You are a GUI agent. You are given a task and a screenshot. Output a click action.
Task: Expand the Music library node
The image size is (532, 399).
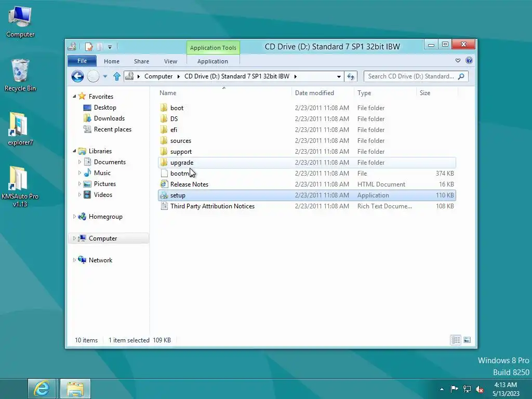[79, 172]
